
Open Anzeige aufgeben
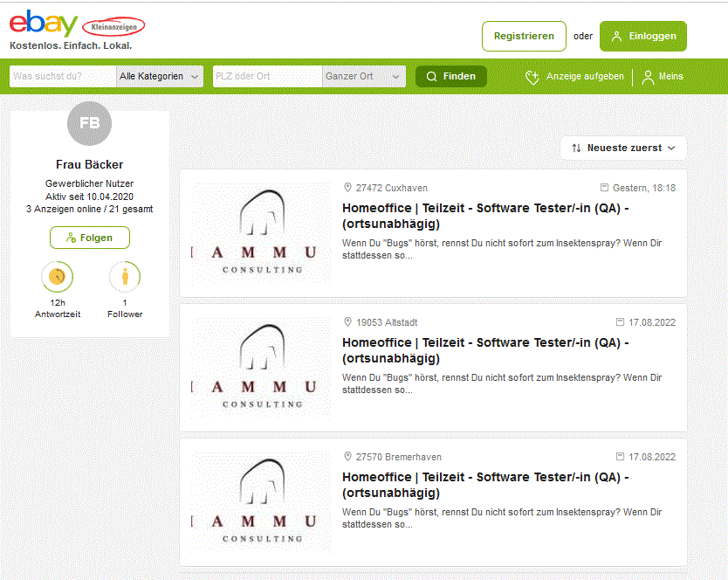pos(574,77)
